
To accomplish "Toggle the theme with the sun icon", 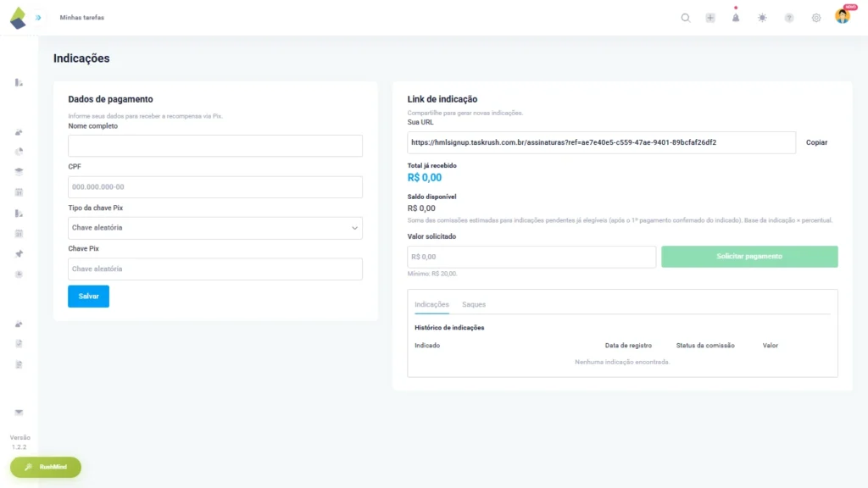I will pyautogui.click(x=762, y=17).
